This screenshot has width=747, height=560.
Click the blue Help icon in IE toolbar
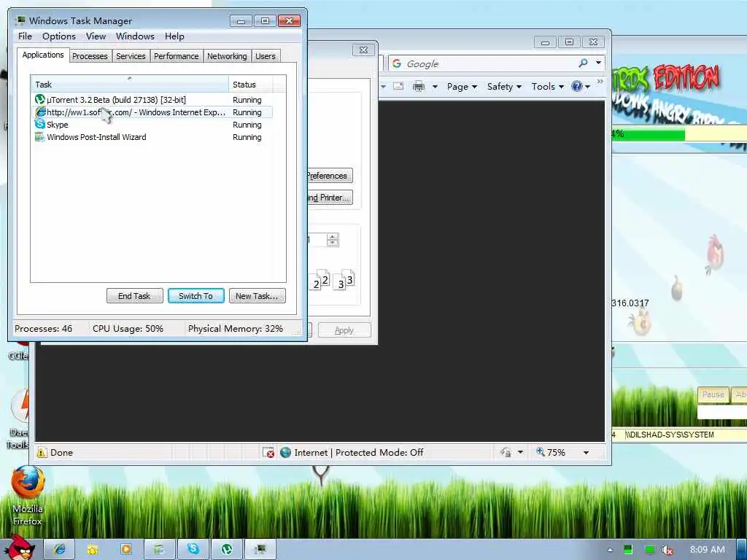[x=577, y=86]
